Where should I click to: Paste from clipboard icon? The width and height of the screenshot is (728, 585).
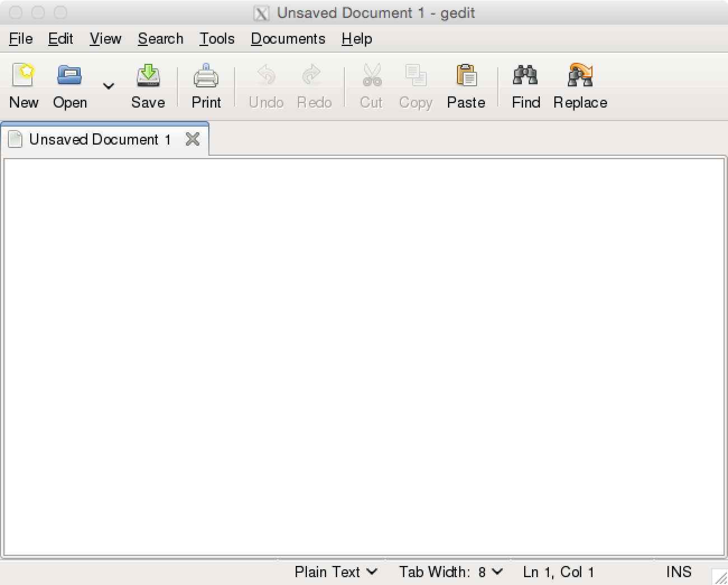[466, 75]
